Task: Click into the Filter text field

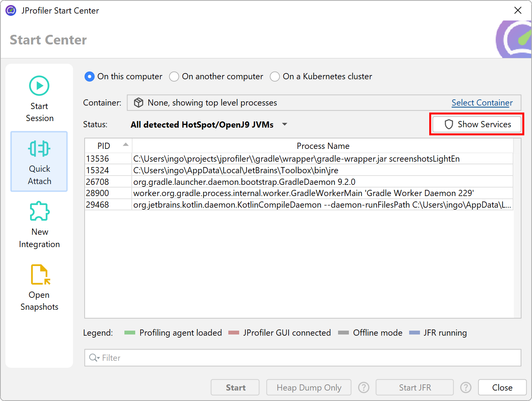Action: [309, 358]
